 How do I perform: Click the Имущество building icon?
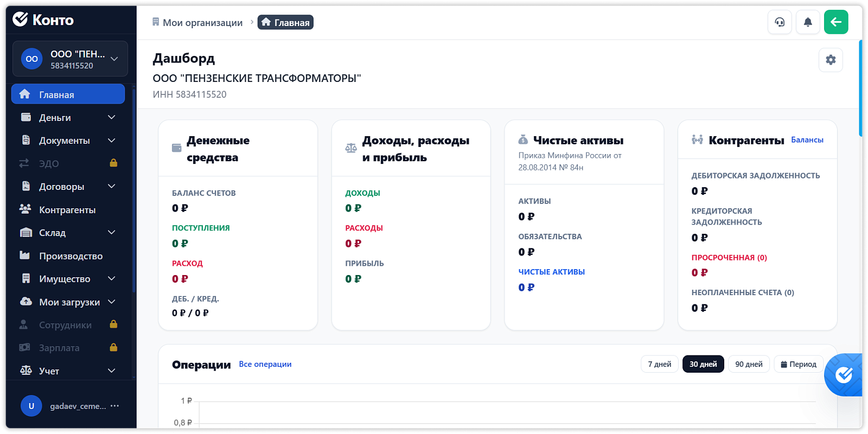click(x=25, y=278)
